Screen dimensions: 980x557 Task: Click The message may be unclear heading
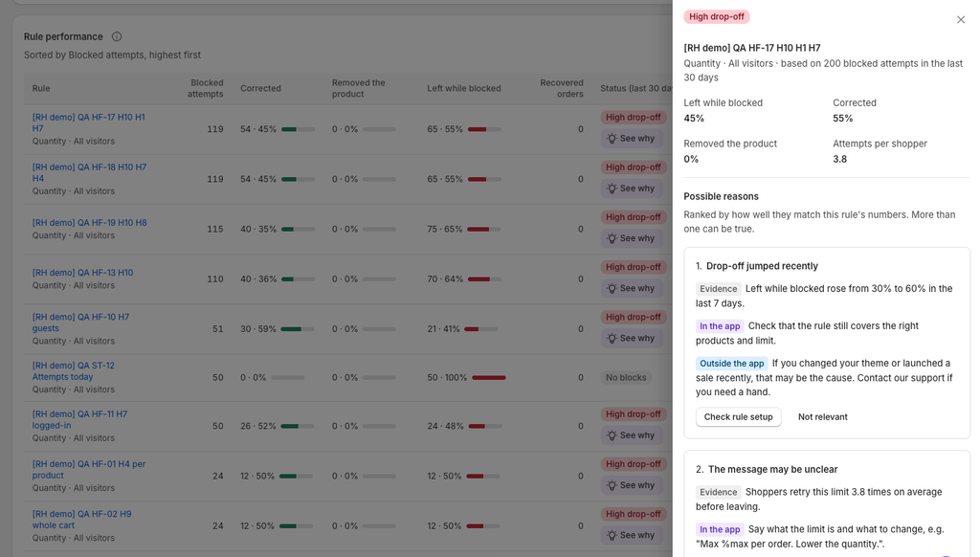[x=772, y=470]
